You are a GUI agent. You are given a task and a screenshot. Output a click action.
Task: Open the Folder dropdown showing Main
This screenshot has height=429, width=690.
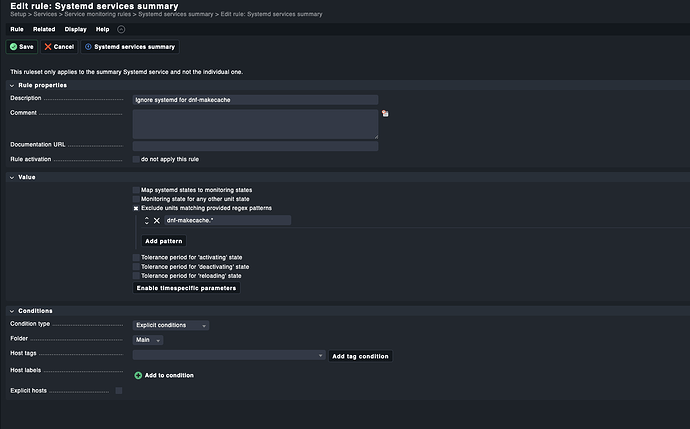[x=148, y=340]
